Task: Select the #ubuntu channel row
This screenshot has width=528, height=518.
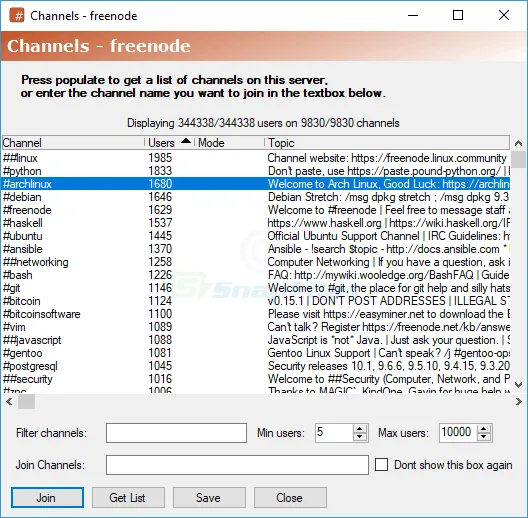Action: click(256, 236)
